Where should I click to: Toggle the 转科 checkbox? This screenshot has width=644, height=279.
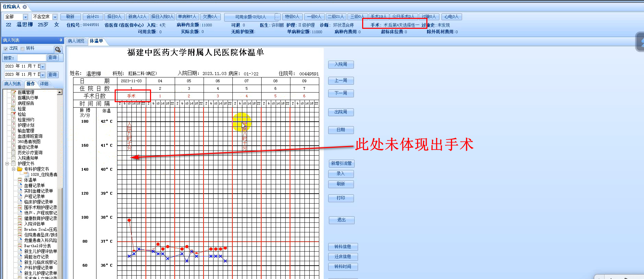click(x=22, y=49)
